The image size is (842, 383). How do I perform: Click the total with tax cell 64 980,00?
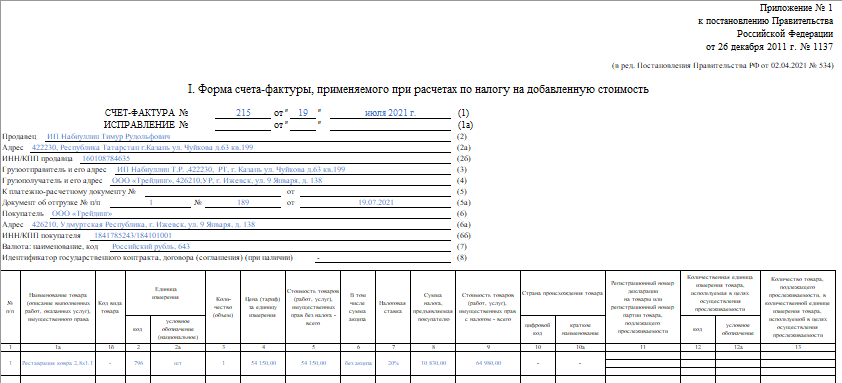pyautogui.click(x=488, y=363)
